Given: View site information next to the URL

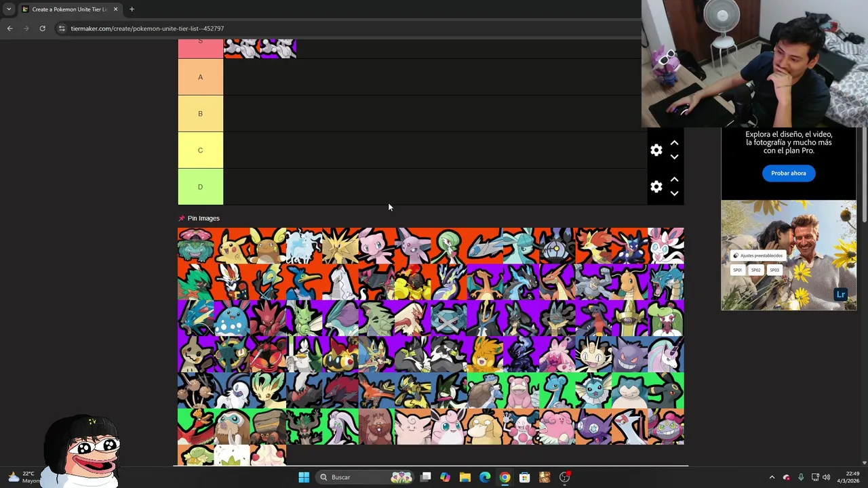Looking at the screenshot, I should click(62, 28).
